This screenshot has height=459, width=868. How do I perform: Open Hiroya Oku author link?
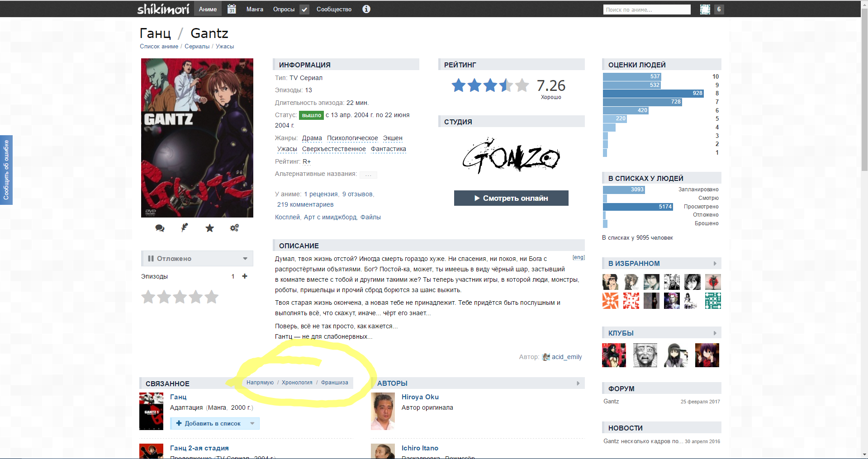pos(420,397)
